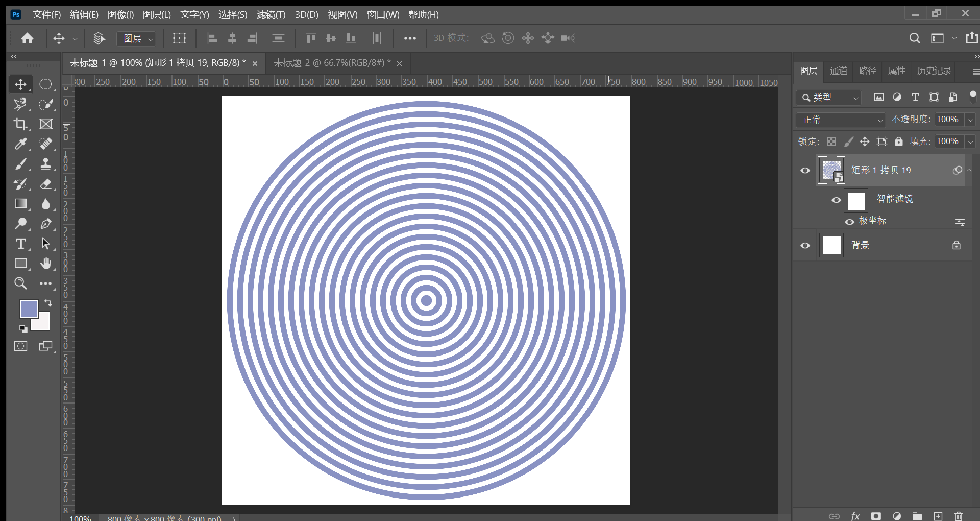Select the Eraser tool
Image resolution: width=980 pixels, height=521 pixels.
click(46, 184)
